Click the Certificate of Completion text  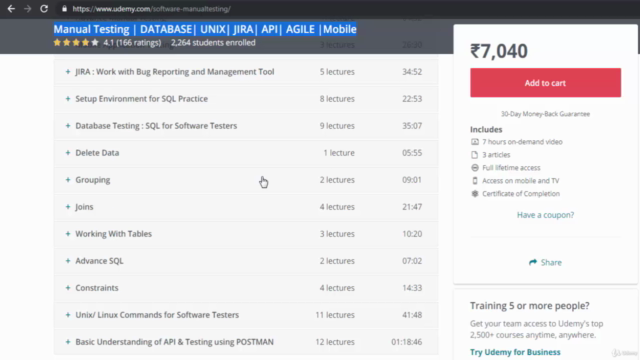tap(521, 193)
